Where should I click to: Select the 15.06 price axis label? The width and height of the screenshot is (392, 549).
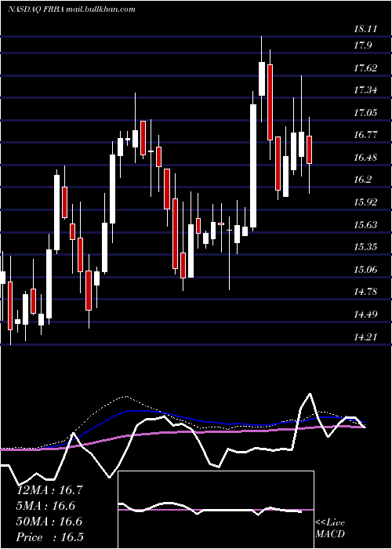coord(365,269)
